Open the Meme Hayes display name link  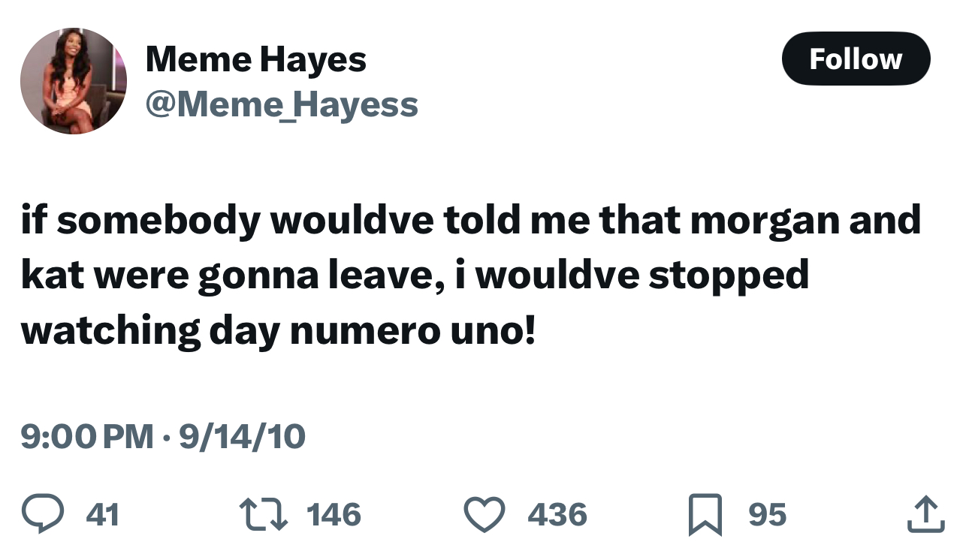(255, 59)
